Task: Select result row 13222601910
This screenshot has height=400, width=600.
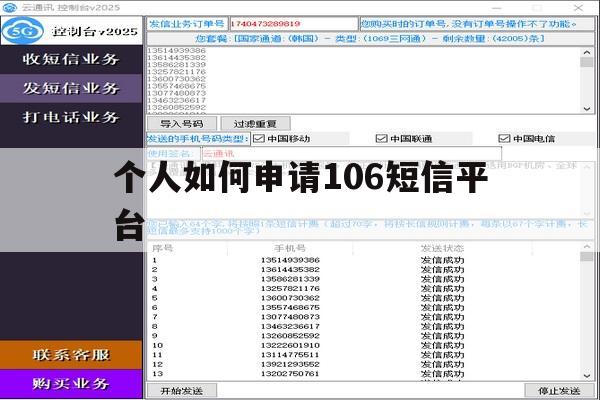Action: pyautogui.click(x=364, y=345)
